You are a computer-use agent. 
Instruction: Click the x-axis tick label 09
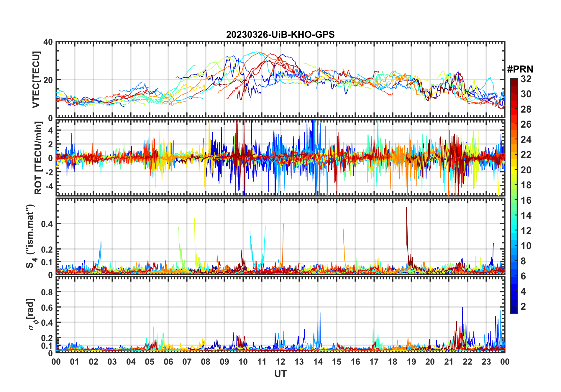[224, 362]
